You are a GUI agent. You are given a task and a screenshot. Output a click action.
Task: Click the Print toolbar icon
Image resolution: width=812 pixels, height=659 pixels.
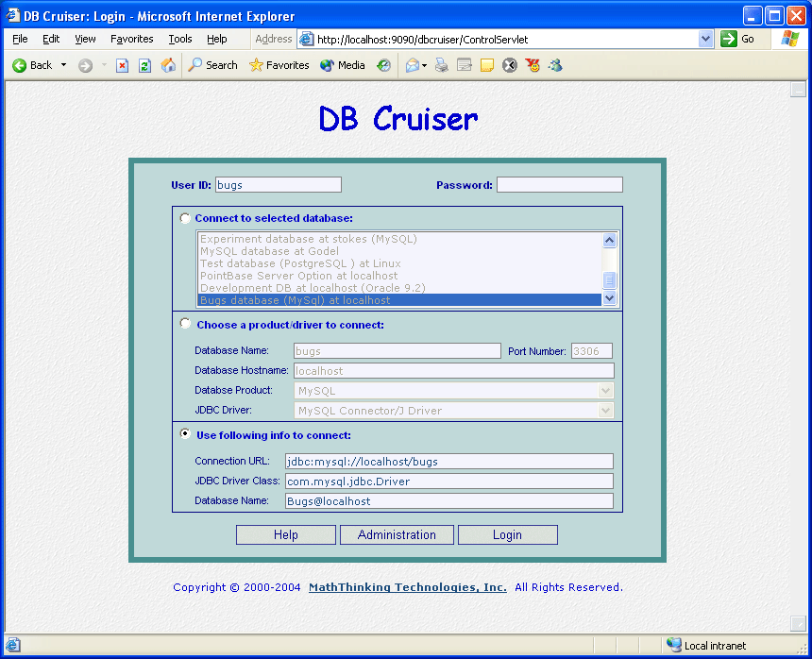(x=441, y=65)
